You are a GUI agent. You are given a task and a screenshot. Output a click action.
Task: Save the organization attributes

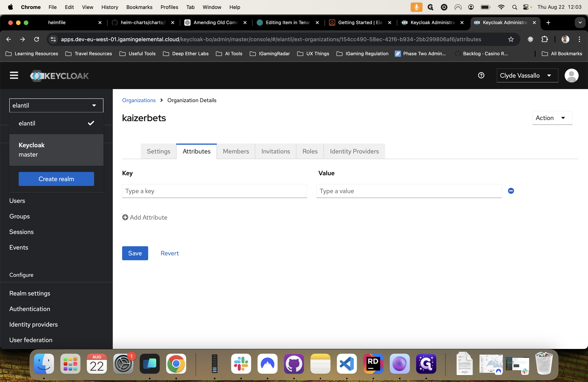click(x=135, y=253)
